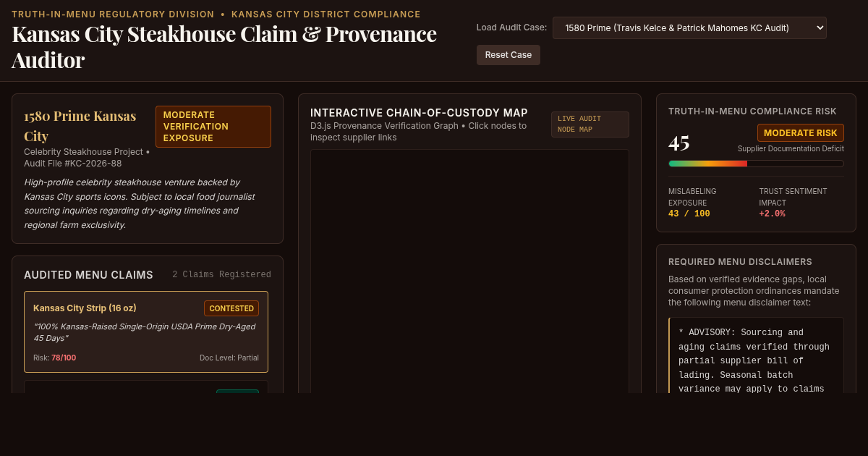Click the Required Menu Disclaimers heading

pyautogui.click(x=740, y=262)
